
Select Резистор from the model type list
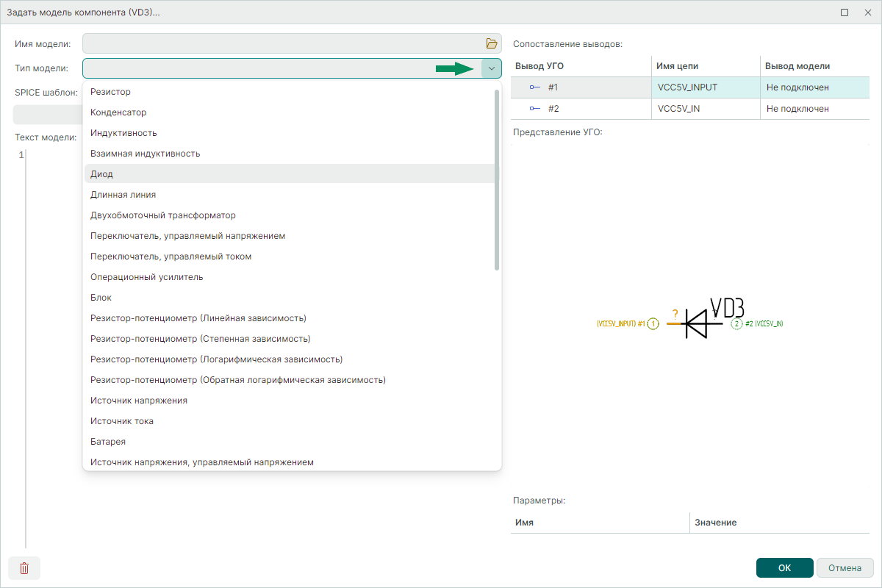click(110, 92)
